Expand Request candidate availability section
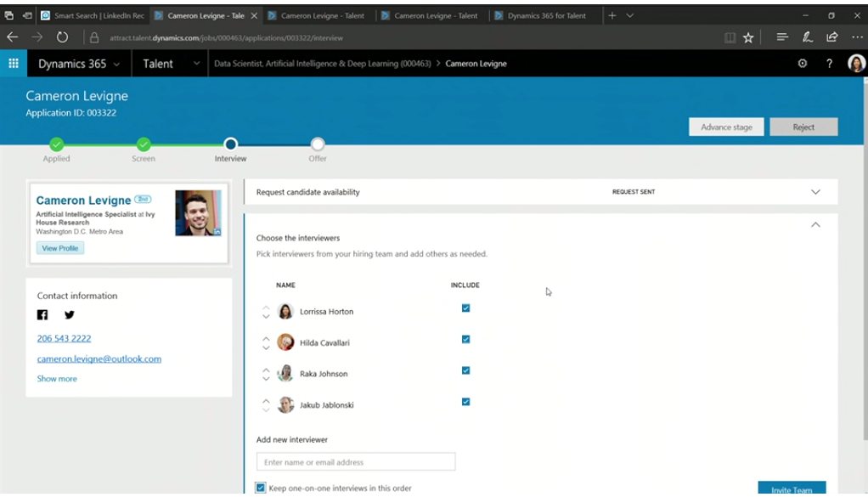Viewport: 868px width, 497px height. pos(815,192)
